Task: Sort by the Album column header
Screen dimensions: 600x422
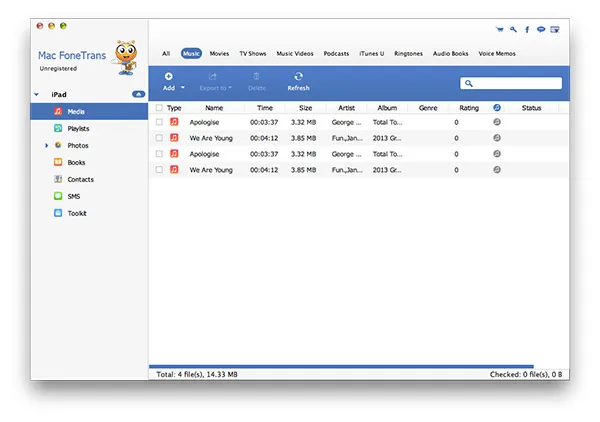Action: (x=387, y=108)
